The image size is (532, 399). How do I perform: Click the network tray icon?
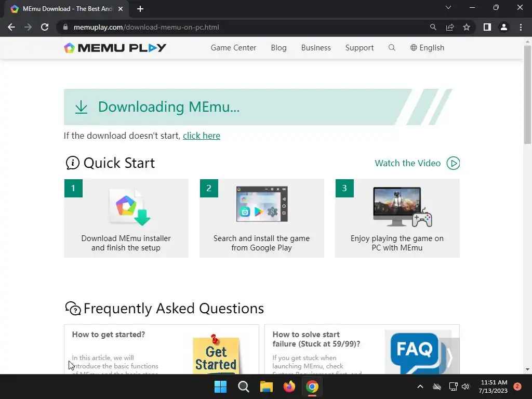tap(453, 387)
